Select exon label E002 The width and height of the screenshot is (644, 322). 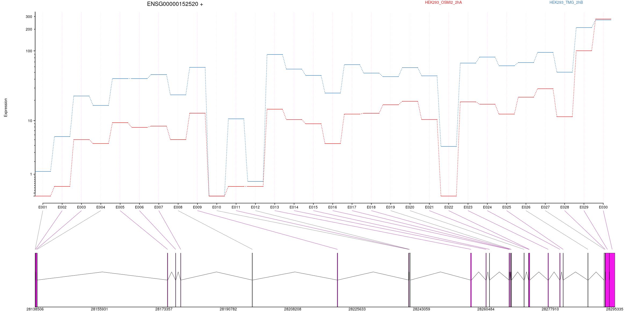coord(62,207)
